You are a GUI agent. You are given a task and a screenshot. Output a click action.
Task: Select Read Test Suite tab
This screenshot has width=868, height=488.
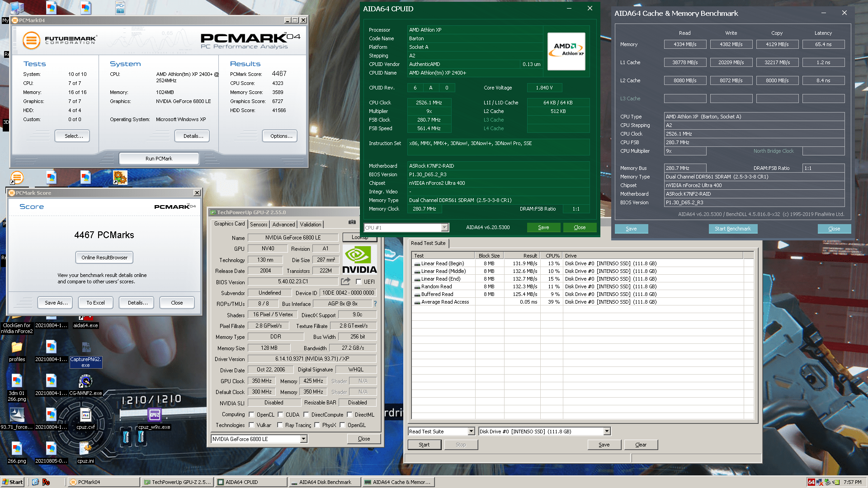[x=428, y=243]
